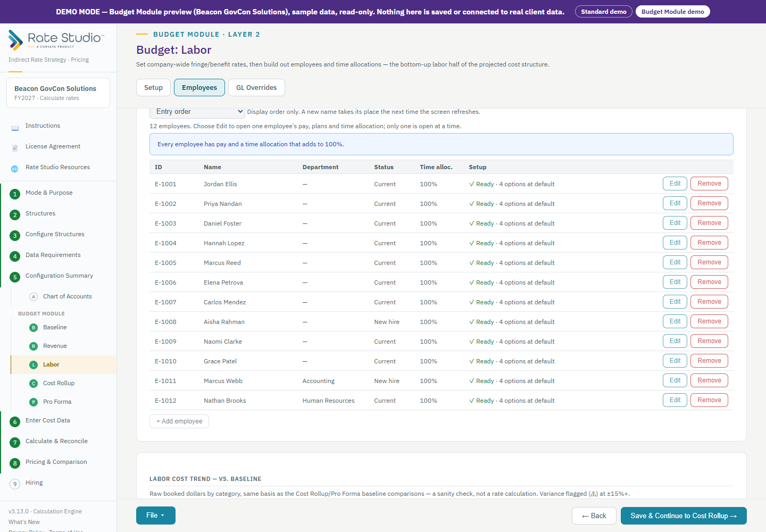766x532 pixels.
Task: Go Back to previous step
Action: [x=594, y=516]
